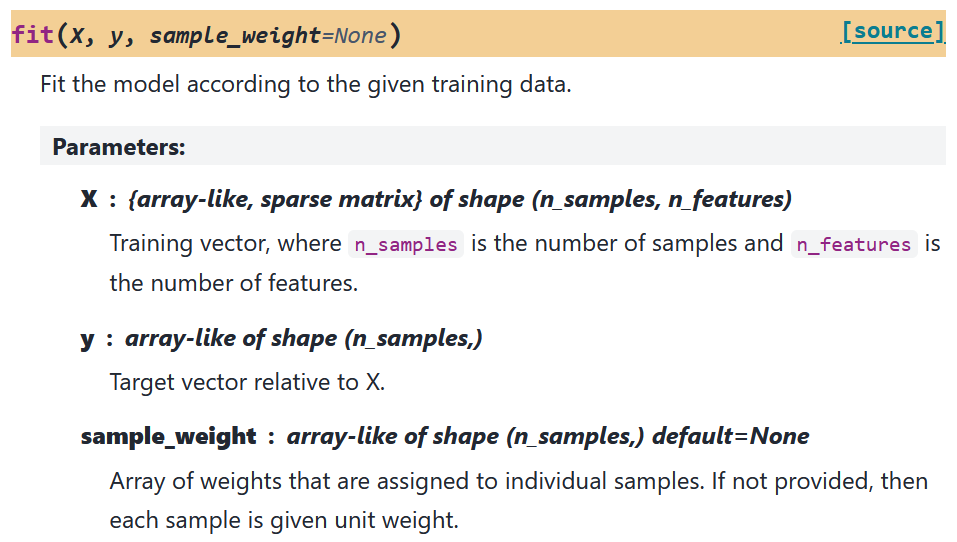
Task: Click the fit method name in the signature
Action: (33, 34)
